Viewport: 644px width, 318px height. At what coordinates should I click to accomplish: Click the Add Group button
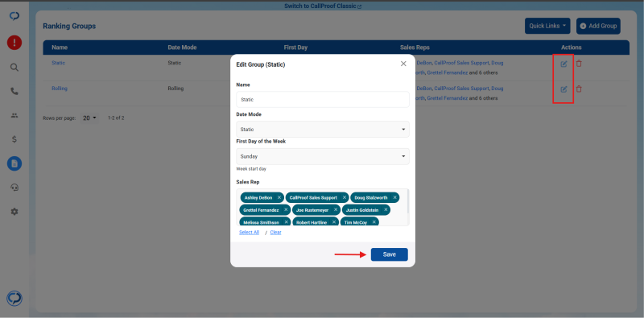click(598, 26)
